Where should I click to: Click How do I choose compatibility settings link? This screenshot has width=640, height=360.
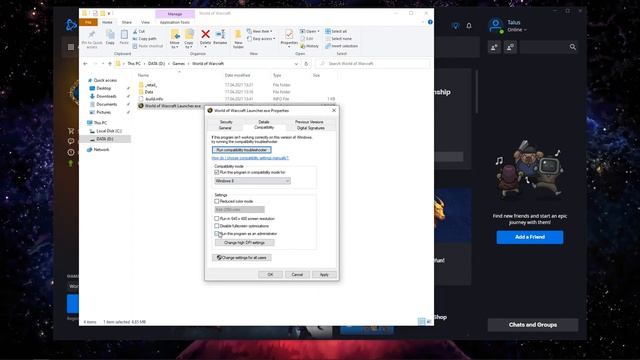[250, 158]
